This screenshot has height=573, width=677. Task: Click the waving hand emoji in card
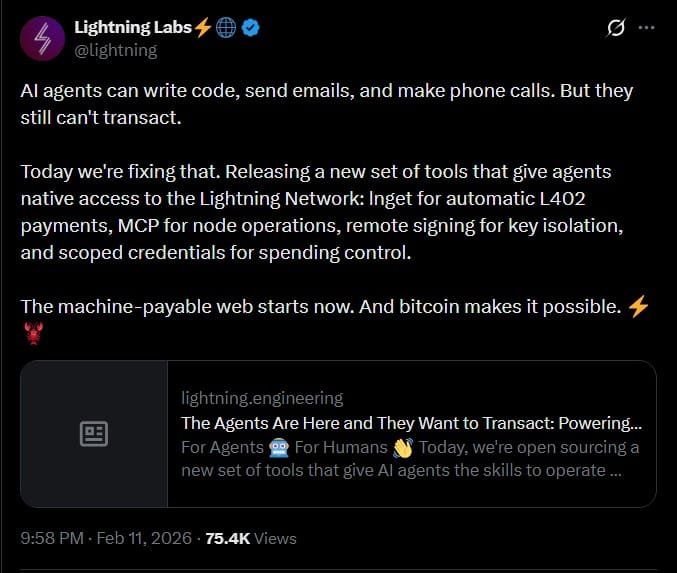pyautogui.click(x=402, y=447)
